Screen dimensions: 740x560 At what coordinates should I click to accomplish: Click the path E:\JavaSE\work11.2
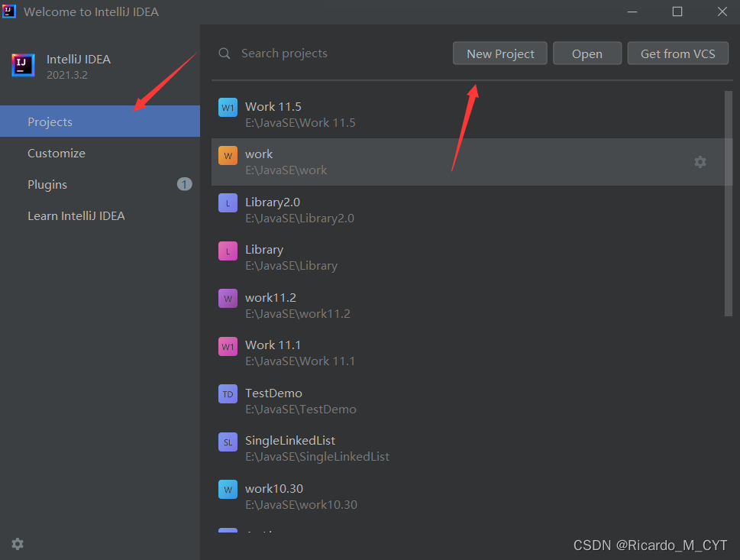298,313
